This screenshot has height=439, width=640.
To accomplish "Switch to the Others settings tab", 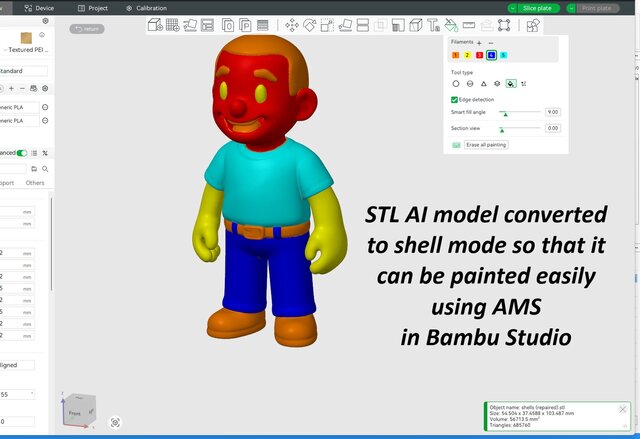I will click(x=35, y=183).
